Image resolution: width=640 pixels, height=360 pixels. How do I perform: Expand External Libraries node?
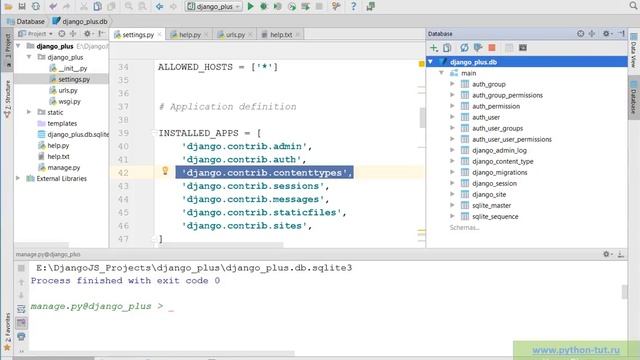click(18, 178)
